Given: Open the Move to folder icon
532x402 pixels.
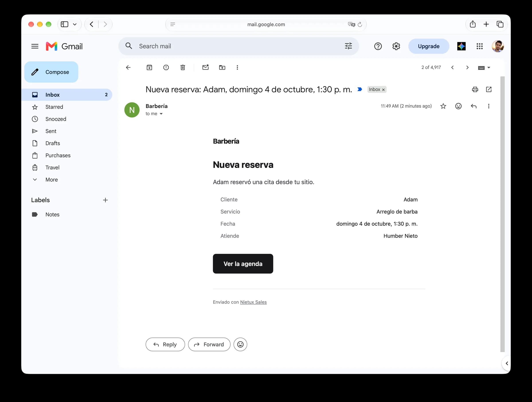Looking at the screenshot, I should (x=222, y=68).
